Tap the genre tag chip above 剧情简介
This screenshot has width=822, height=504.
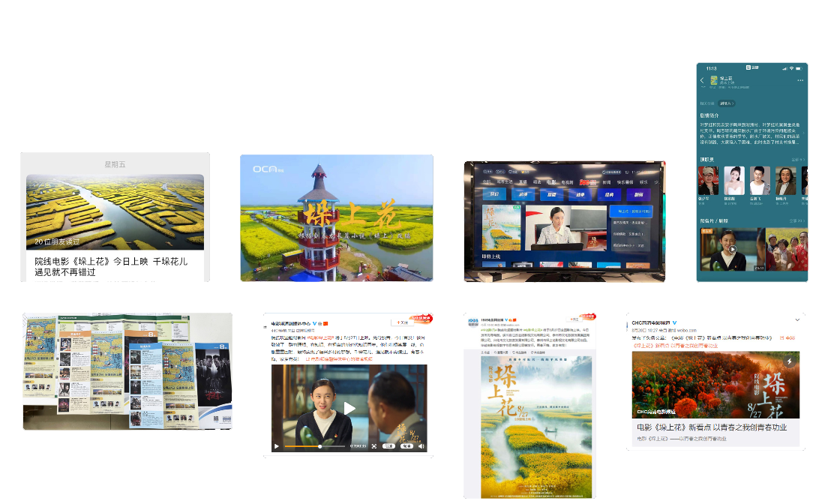pos(726,103)
